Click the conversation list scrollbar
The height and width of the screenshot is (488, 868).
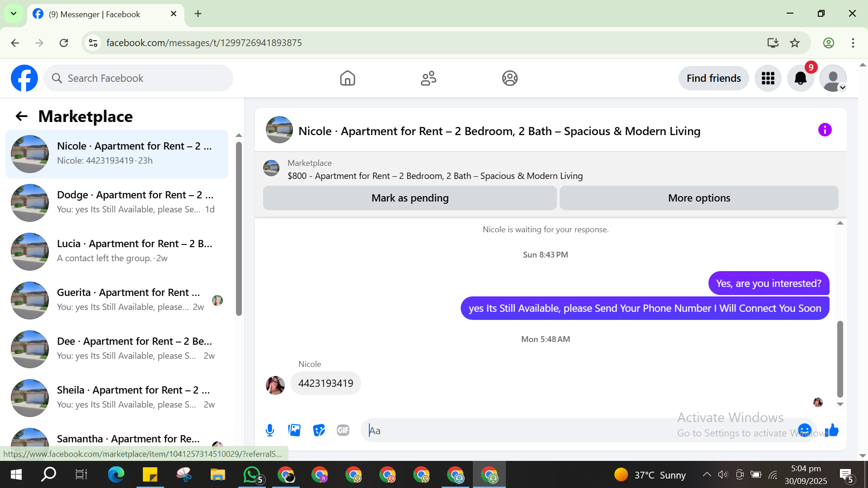point(239,229)
